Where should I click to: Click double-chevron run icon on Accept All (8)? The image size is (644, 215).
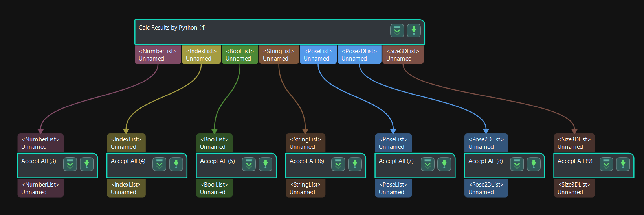pos(517,164)
